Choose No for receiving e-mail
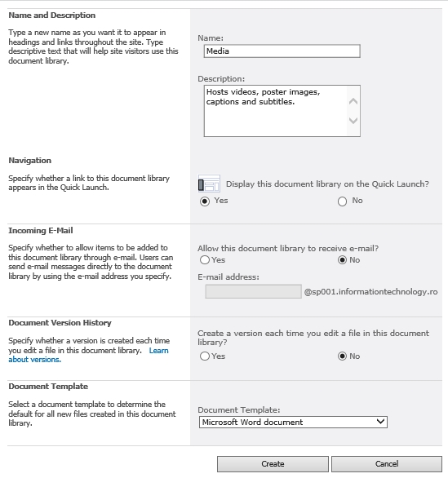The height and width of the screenshot is (478, 448). pyautogui.click(x=342, y=260)
